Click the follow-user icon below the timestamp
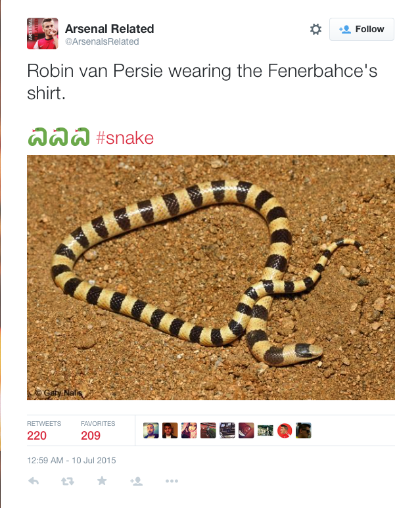 coord(137,481)
